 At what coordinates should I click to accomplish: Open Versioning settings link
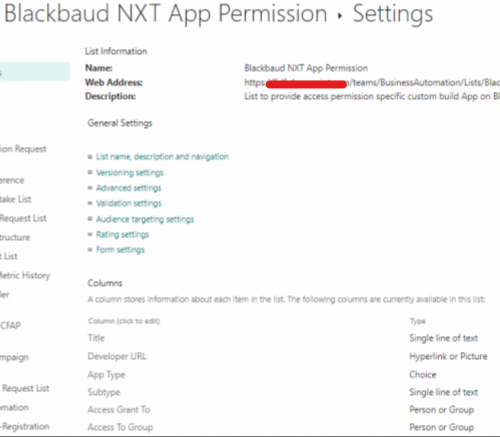pos(130,173)
